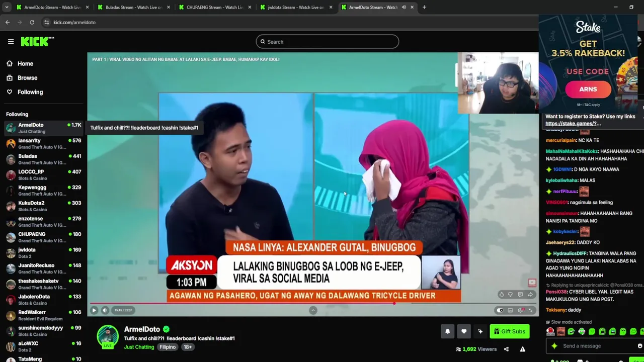
Task: Select the Filipino language tag
Action: tap(168, 347)
